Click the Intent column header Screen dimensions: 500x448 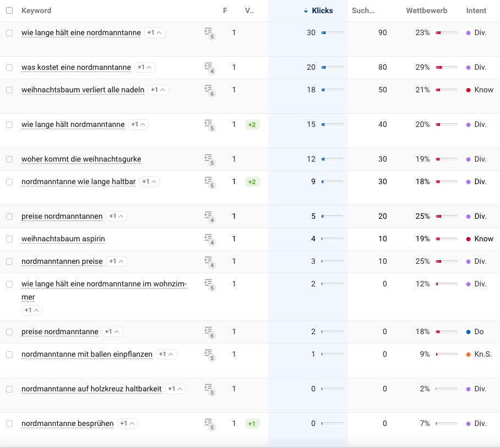pos(476,10)
